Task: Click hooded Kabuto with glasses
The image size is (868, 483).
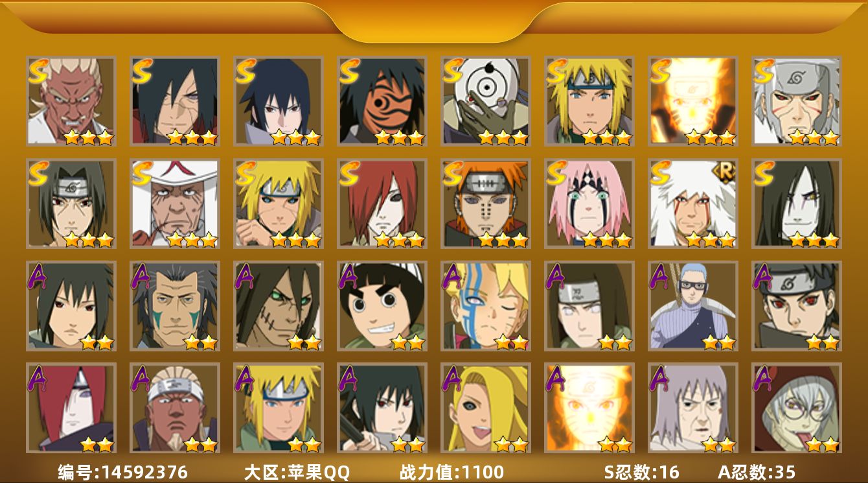Action: (796, 408)
